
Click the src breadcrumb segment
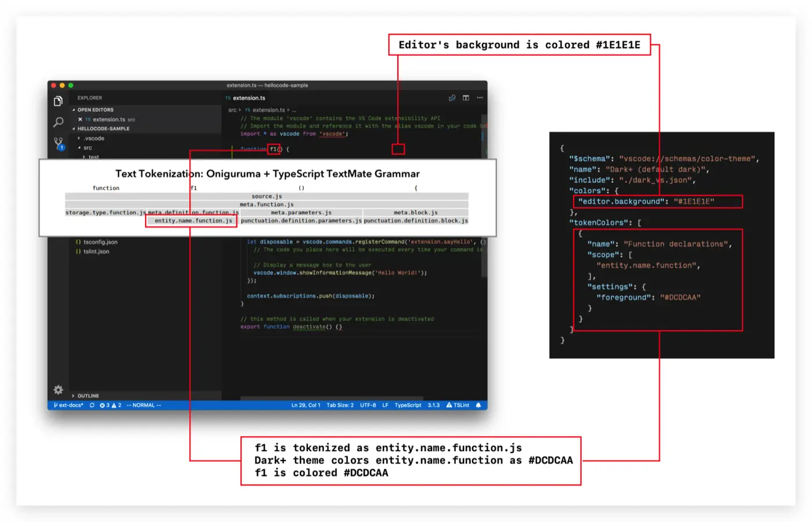(232, 110)
